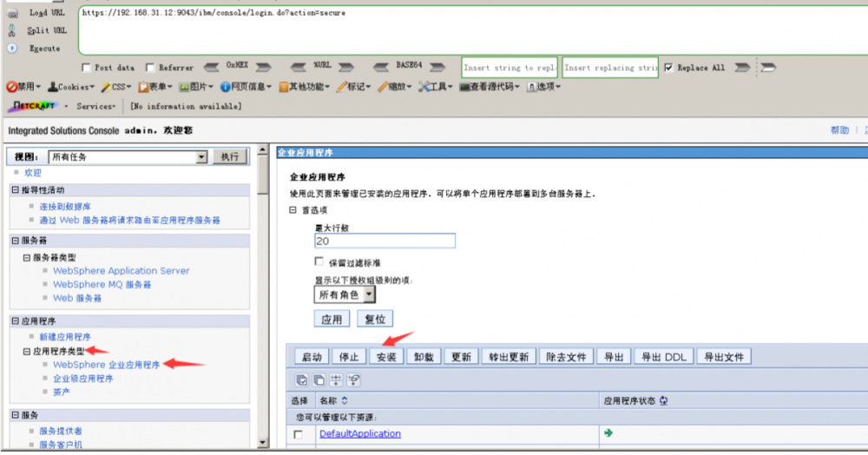Enable the Post data checkbox
Viewport: 868px width, 455px height.
click(x=86, y=68)
